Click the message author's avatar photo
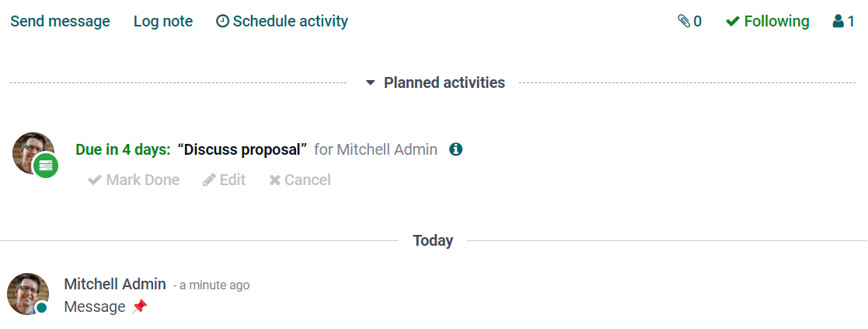This screenshot has height=329, width=868. tap(26, 292)
